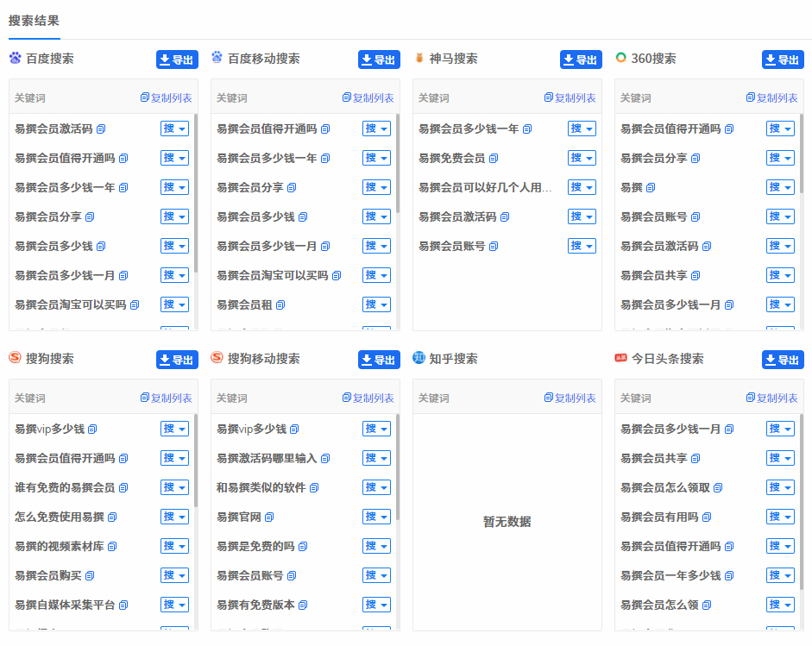Copy keyword 易撰自媒体采集平台 in 搜狗搜索 list
Screen dimensions: 812x646
click(123, 605)
